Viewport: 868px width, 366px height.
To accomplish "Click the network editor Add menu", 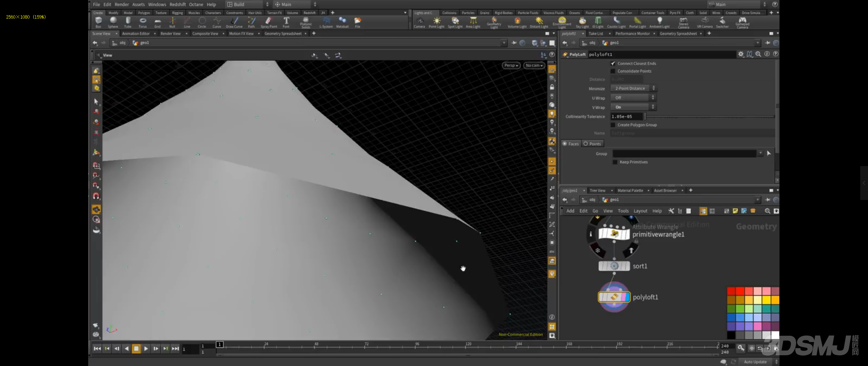I will [x=570, y=211].
